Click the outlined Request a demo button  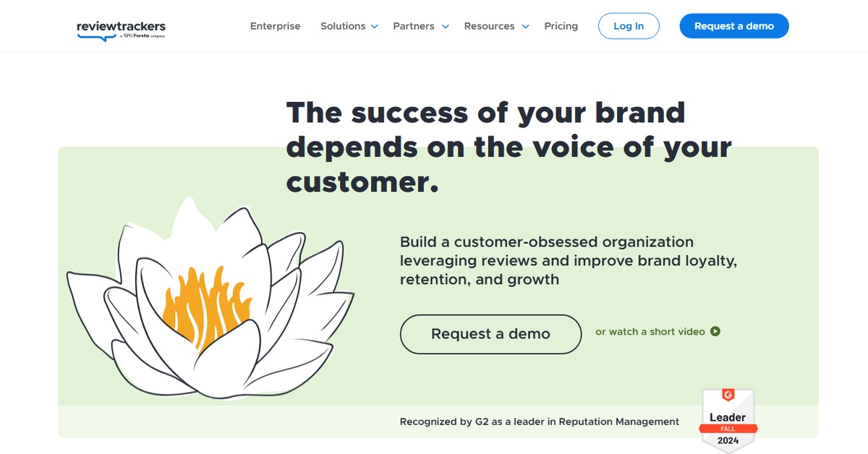(x=490, y=334)
